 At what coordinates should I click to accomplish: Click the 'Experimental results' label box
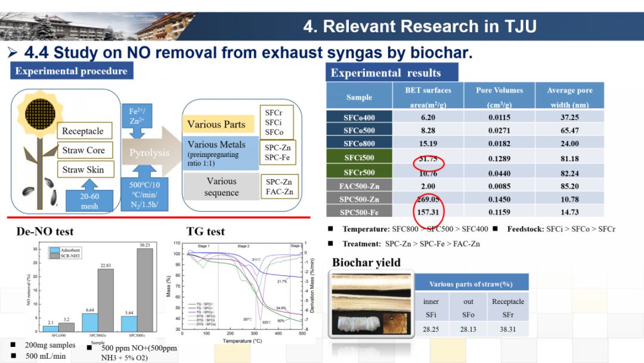[x=392, y=72]
